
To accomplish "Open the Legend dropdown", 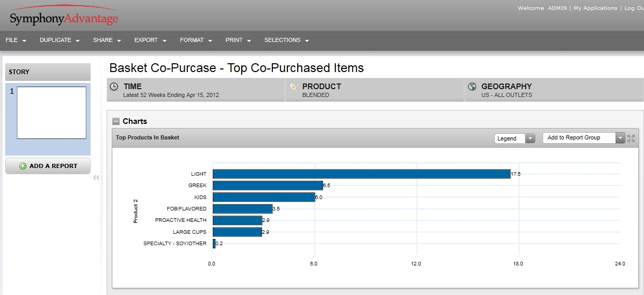I will [x=515, y=138].
